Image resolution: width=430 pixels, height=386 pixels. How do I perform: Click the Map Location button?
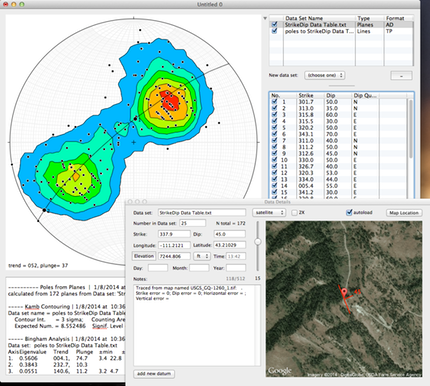(404, 213)
